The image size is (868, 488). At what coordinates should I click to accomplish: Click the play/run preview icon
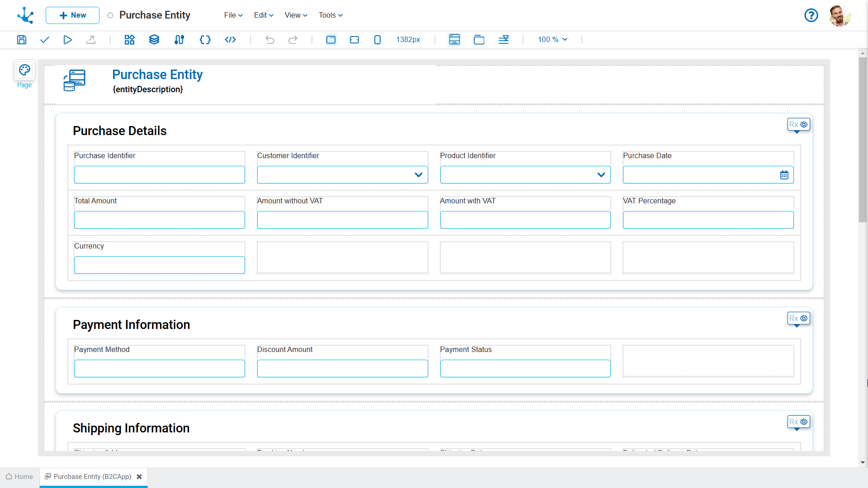67,40
